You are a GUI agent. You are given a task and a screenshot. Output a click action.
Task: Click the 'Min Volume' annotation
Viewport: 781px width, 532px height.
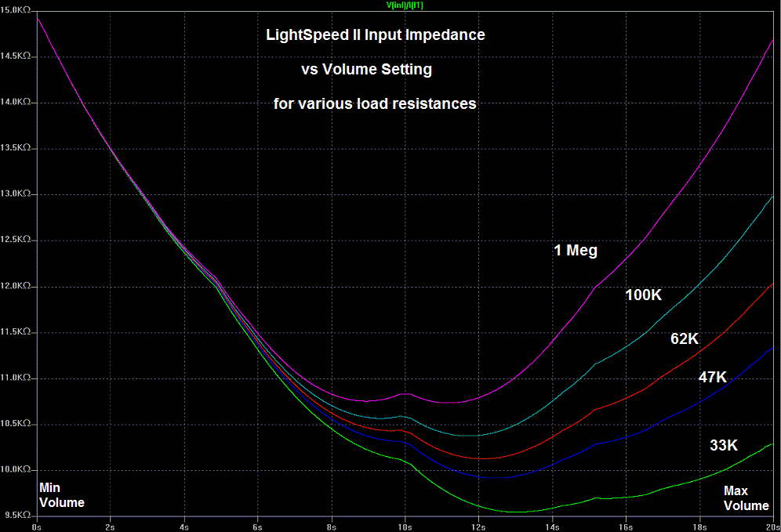[x=62, y=495]
